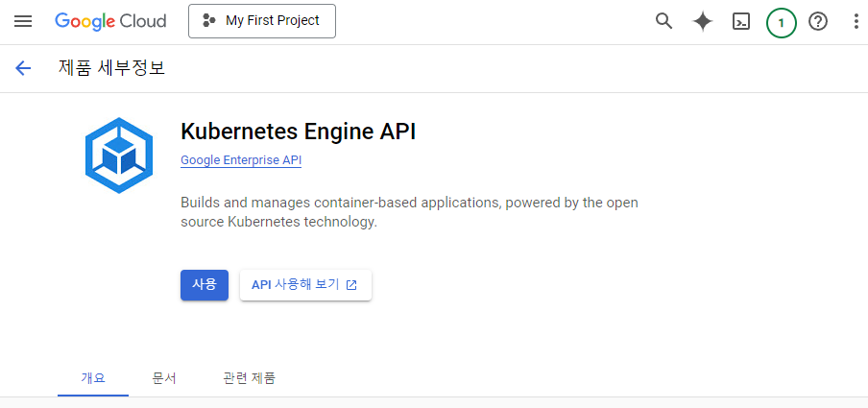Open the Gemini sparkle assistant icon
Screen dimensions: 868x408
(703, 21)
